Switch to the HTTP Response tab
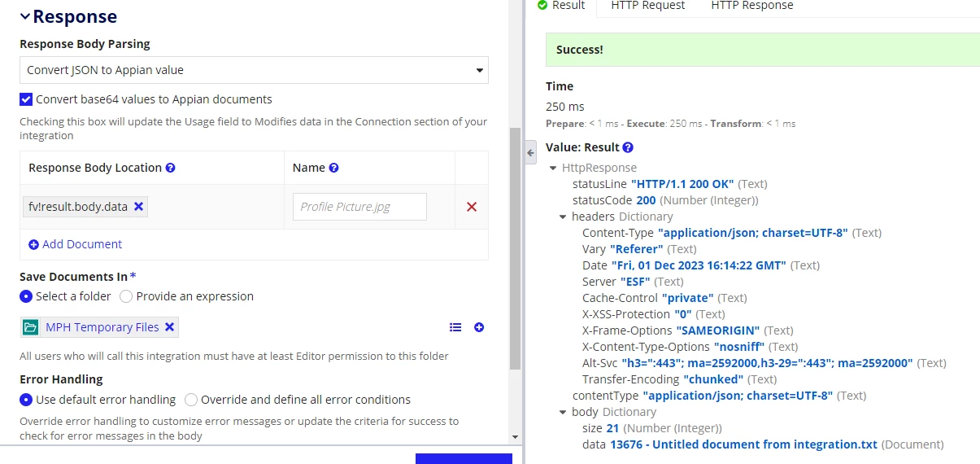This screenshot has width=980, height=464. pos(752,6)
